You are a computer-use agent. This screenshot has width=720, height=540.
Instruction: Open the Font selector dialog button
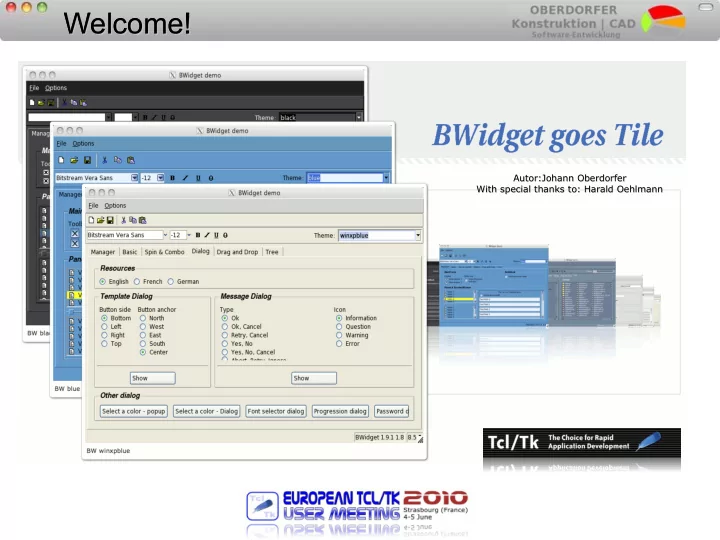[276, 411]
